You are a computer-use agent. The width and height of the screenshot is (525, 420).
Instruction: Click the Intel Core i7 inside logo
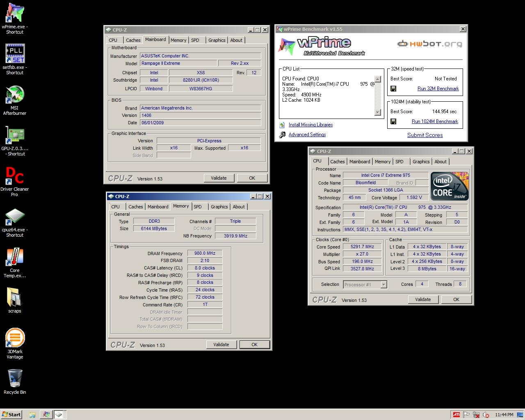point(450,186)
